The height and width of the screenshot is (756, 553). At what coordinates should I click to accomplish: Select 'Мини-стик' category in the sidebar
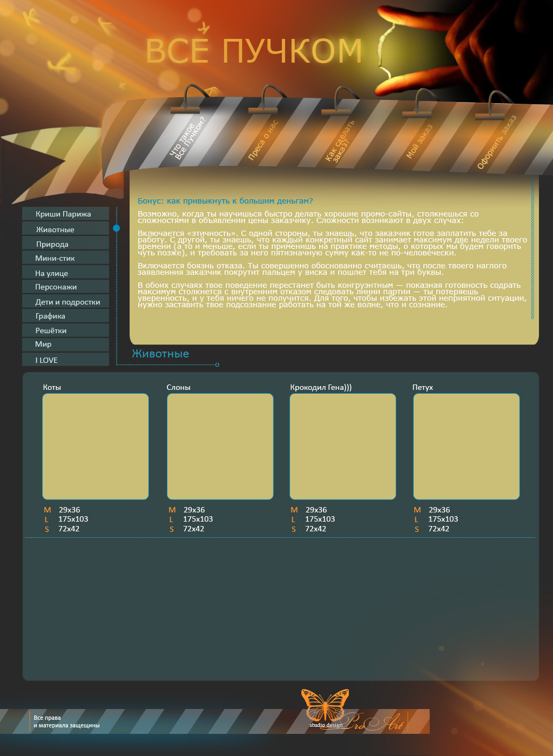pos(65,258)
